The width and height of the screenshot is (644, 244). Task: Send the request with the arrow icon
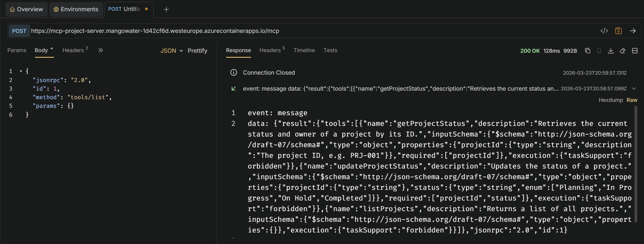633,31
